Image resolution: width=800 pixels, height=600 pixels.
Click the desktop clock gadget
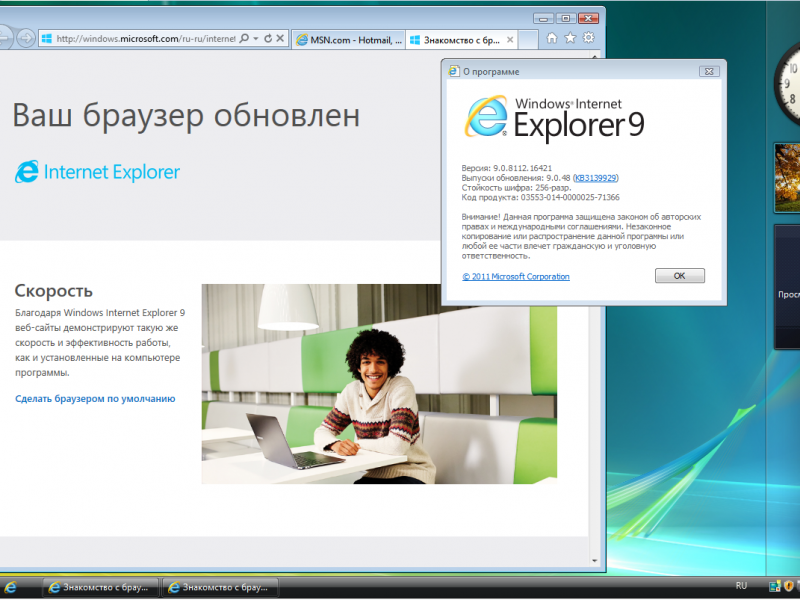click(x=787, y=84)
